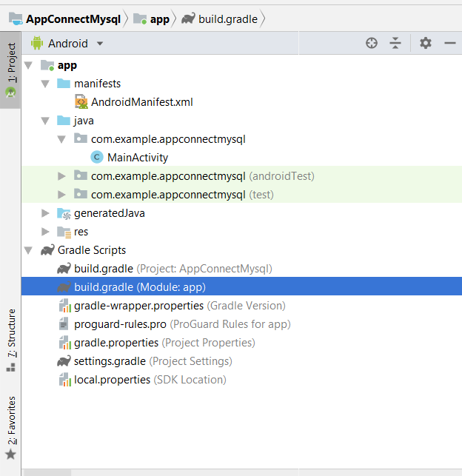Expand the androidTest package

pyautogui.click(x=61, y=176)
